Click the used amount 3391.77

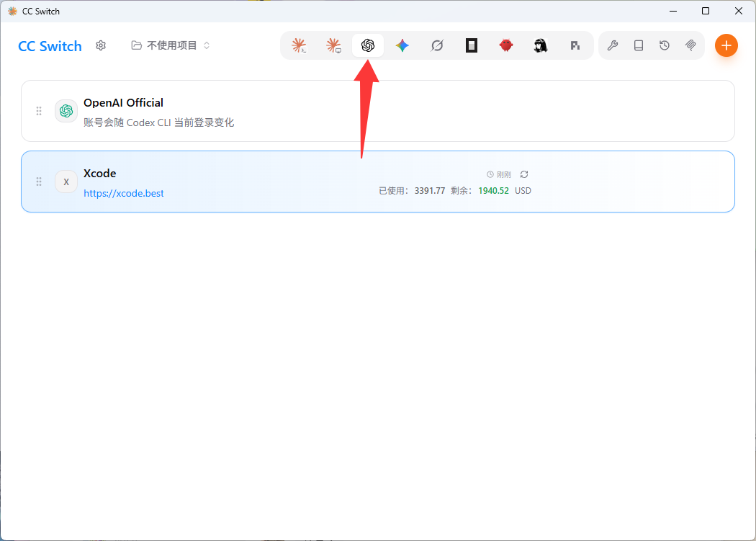pyautogui.click(x=430, y=191)
